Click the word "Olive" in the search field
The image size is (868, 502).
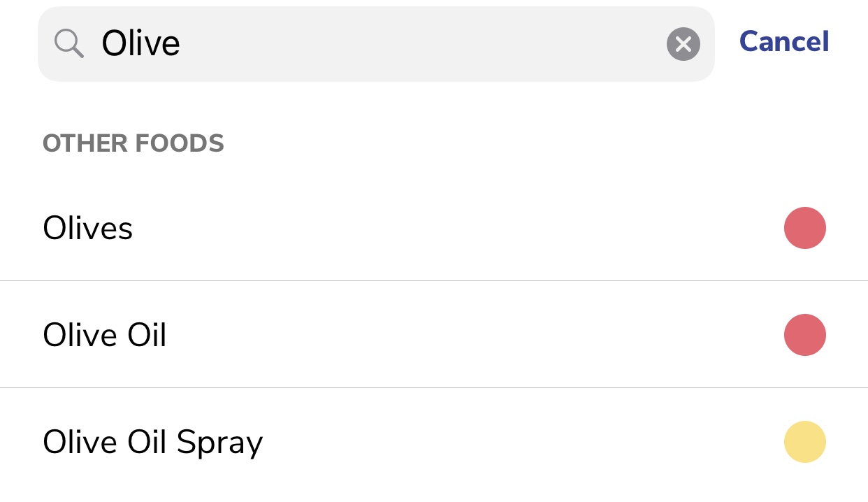tap(140, 43)
